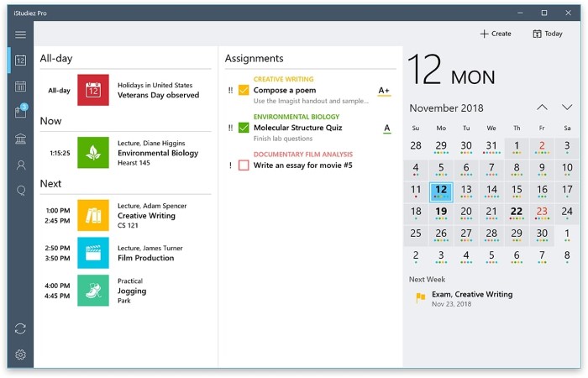
Task: Open the Instructors person icon
Action: pos(21,165)
